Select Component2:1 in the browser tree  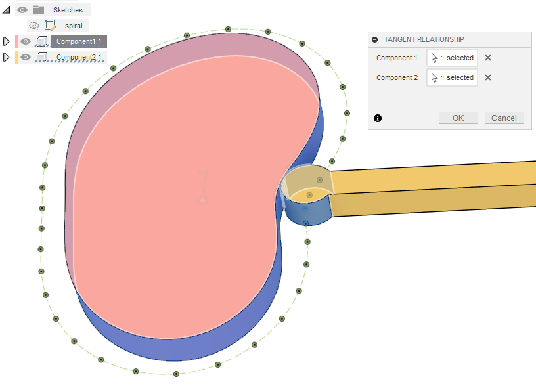click(x=78, y=57)
